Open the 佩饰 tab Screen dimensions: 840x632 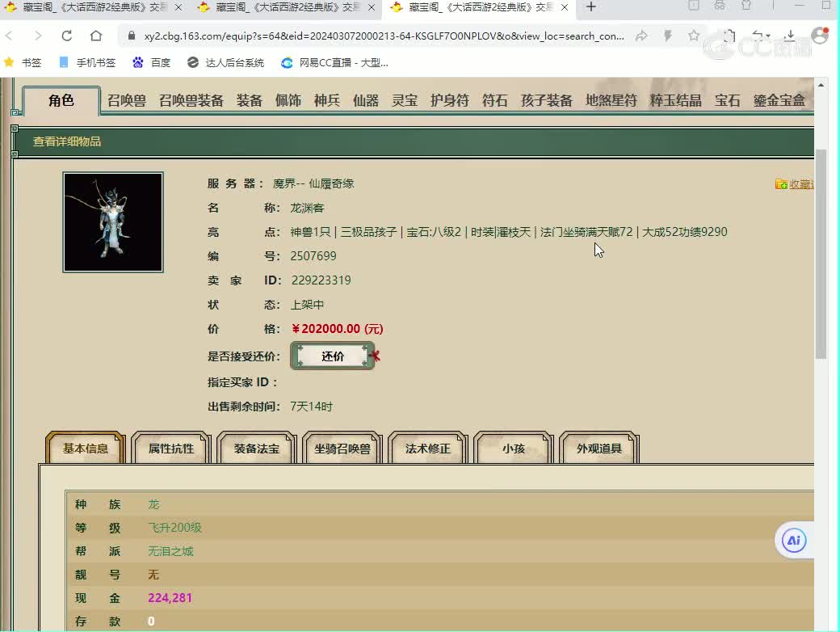288,100
